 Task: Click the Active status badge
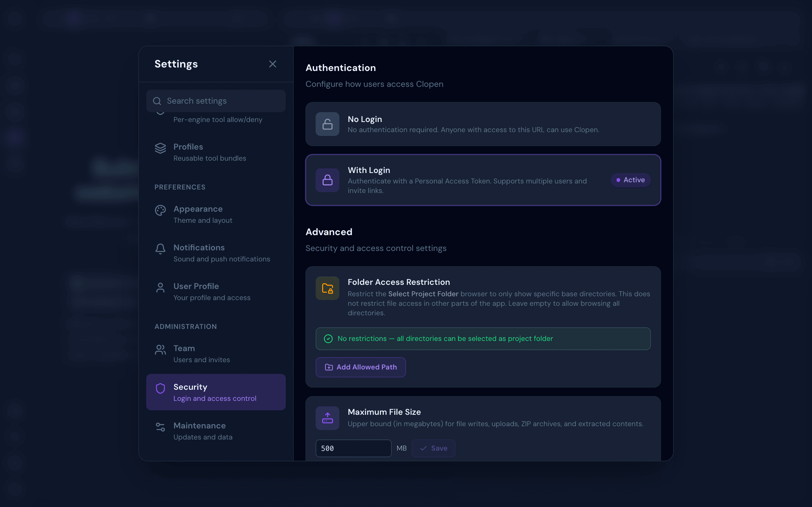[x=631, y=180]
